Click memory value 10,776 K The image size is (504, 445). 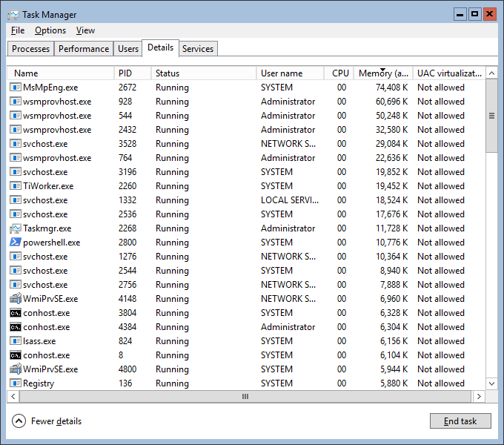[392, 242]
